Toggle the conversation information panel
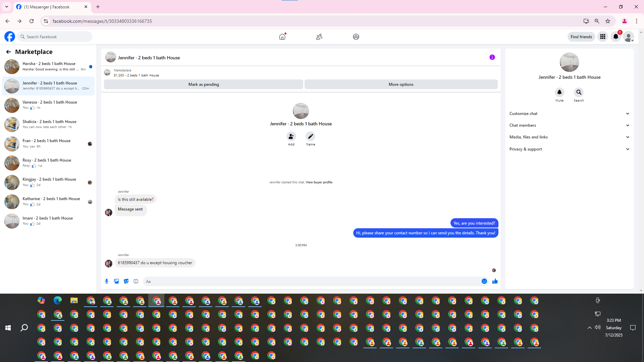The image size is (644, 362). pyautogui.click(x=492, y=57)
